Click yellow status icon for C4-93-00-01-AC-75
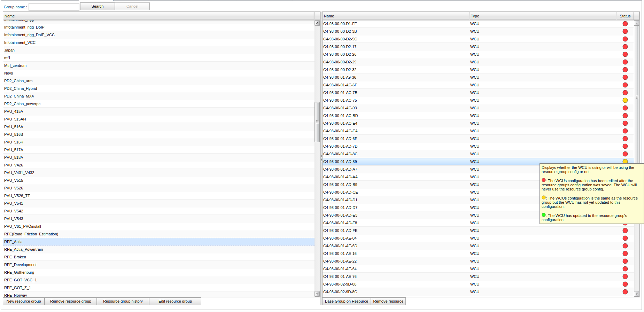Screen dimensions: 644x312 pyautogui.click(x=625, y=100)
